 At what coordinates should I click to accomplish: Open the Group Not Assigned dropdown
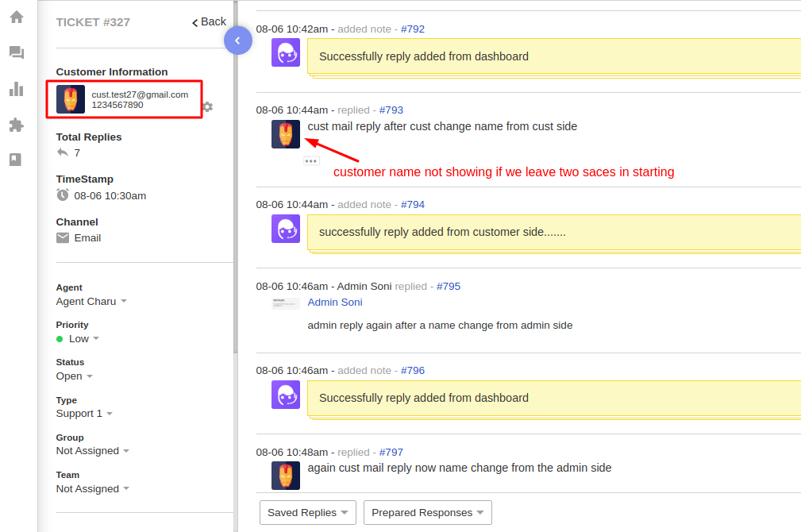tap(93, 451)
